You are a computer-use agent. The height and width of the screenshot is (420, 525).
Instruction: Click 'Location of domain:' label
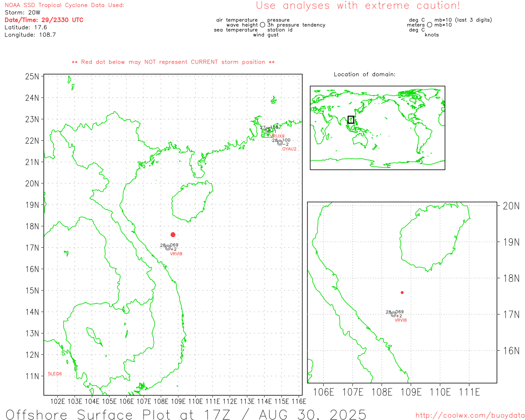pyautogui.click(x=365, y=74)
